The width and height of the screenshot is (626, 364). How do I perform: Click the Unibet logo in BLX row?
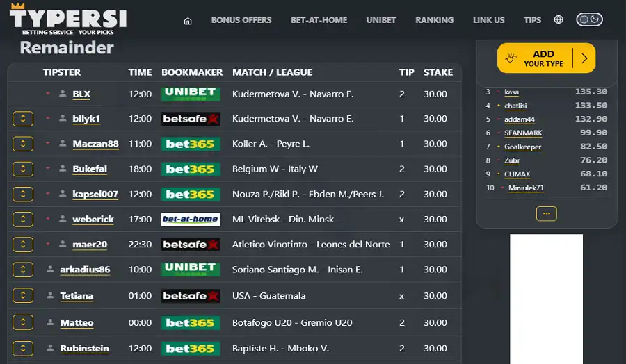(191, 94)
